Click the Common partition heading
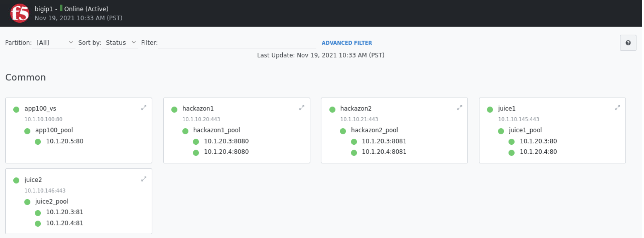The width and height of the screenshot is (644, 238). (25, 77)
